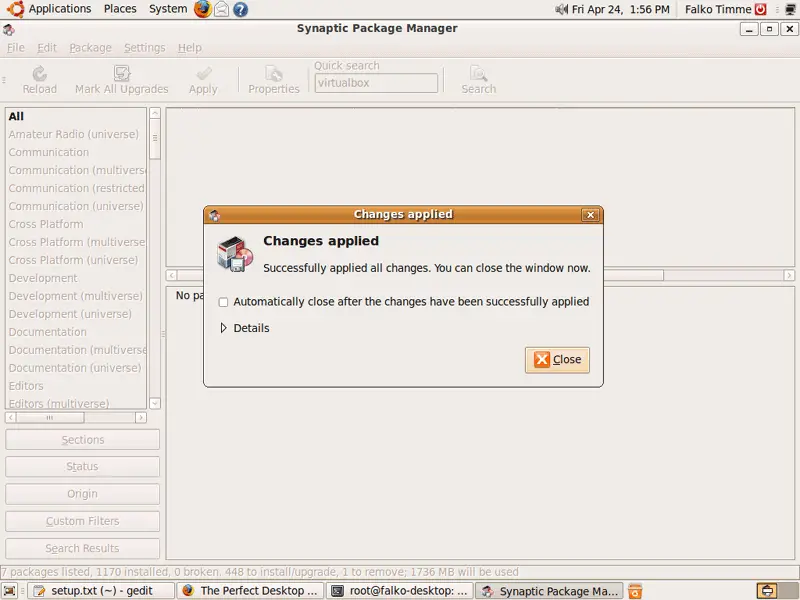
Task: Open the File menu
Action: [16, 47]
